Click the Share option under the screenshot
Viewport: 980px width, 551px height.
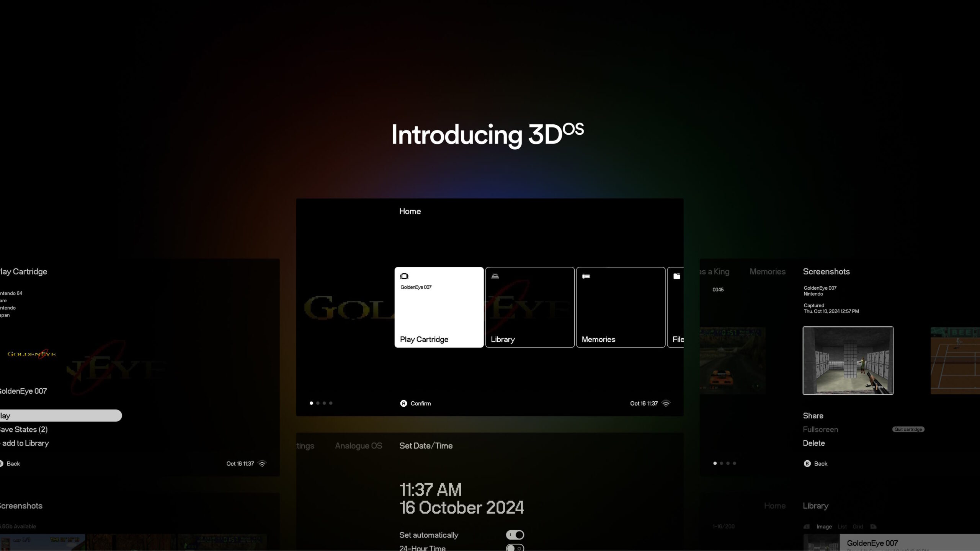pos(812,416)
